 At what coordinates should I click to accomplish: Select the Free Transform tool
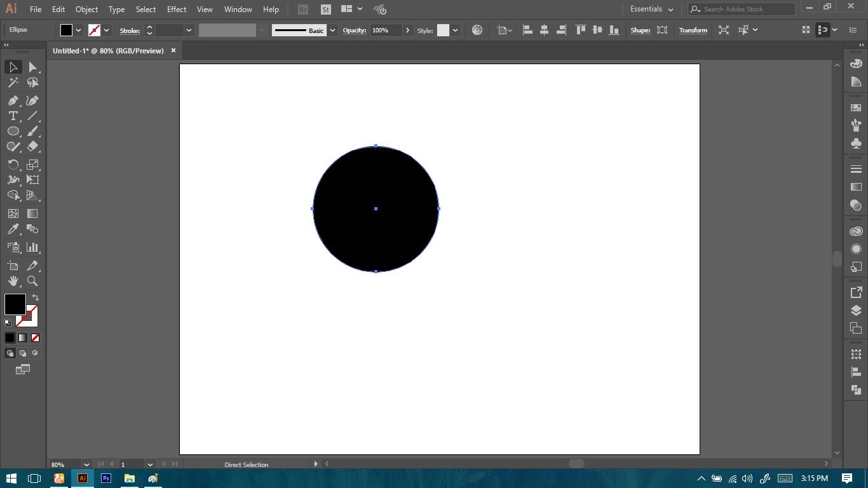tap(32, 180)
